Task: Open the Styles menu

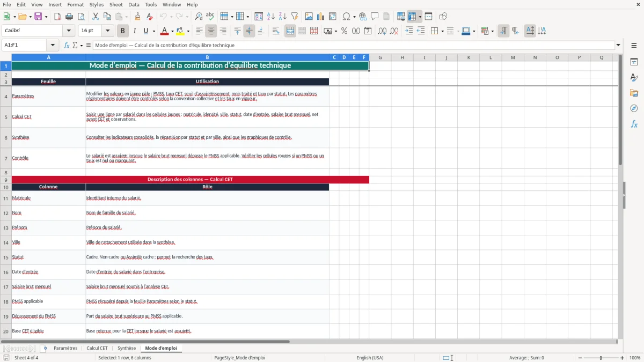Action: click(x=97, y=4)
